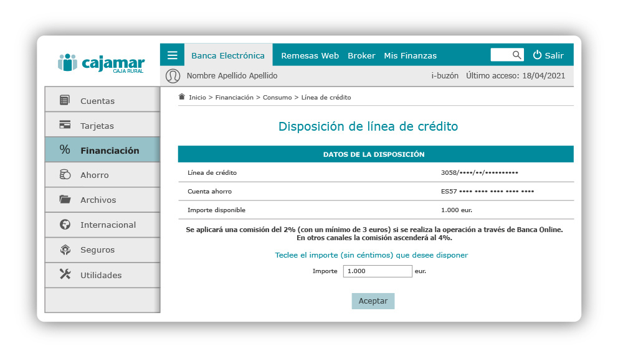Click the power icon next to Salir
Viewport: 618px width, 364px height.
[x=537, y=55]
